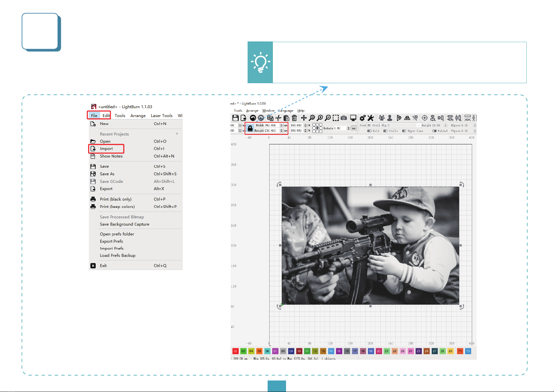Click the Width value stepper arrows
Image resolution: width=554 pixels, height=392 pixels.
281,125
